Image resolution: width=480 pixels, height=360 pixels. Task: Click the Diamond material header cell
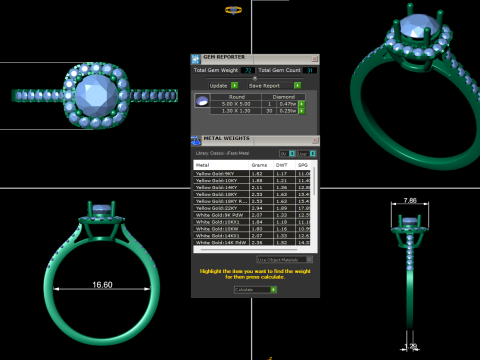284,97
